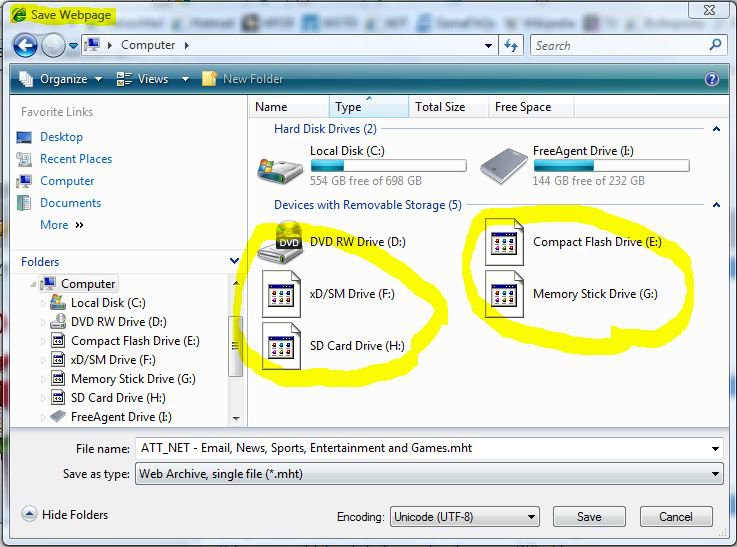Click Hide Folders toggle button

click(65, 515)
